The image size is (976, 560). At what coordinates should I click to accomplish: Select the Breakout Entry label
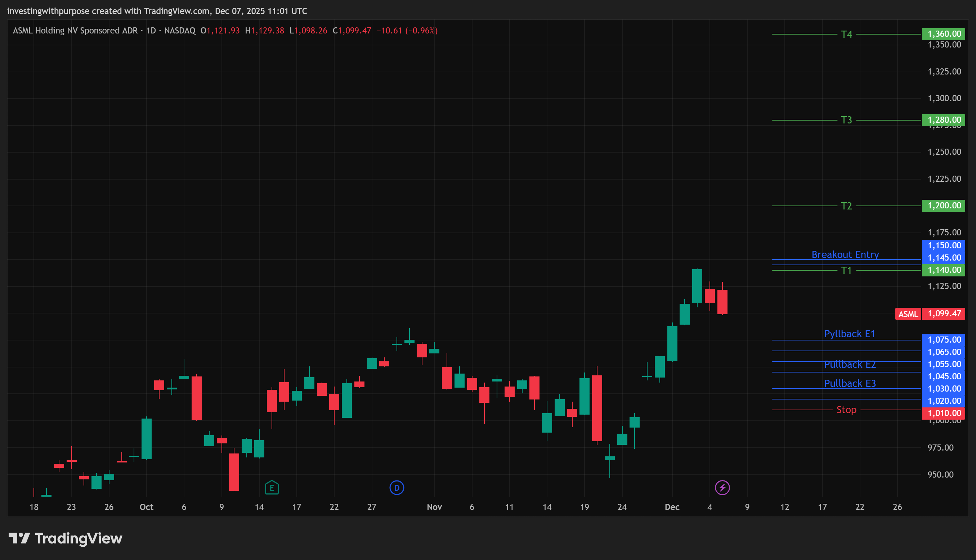(845, 254)
